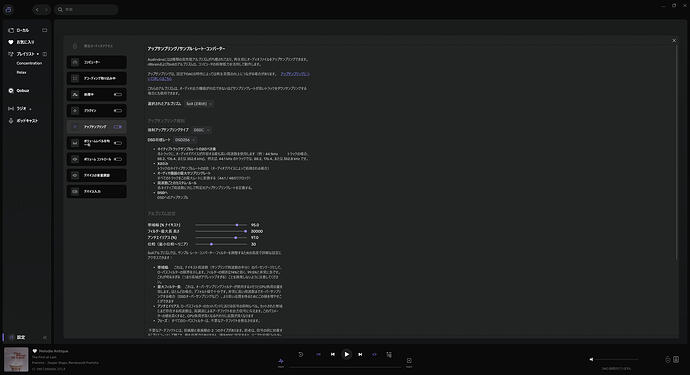Select the device volume settings tab with eye icon
This screenshot has width=690, height=375.
tap(96, 175)
